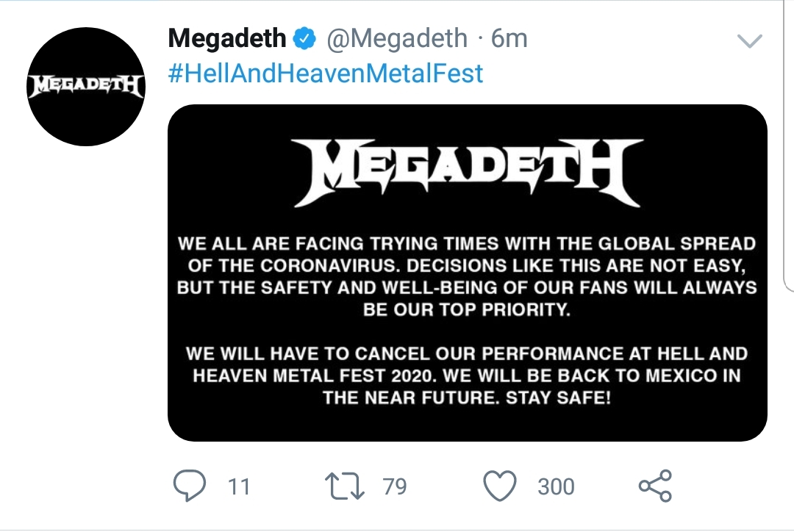
Task: Click the large Megadeth logo in the image
Action: (x=467, y=173)
